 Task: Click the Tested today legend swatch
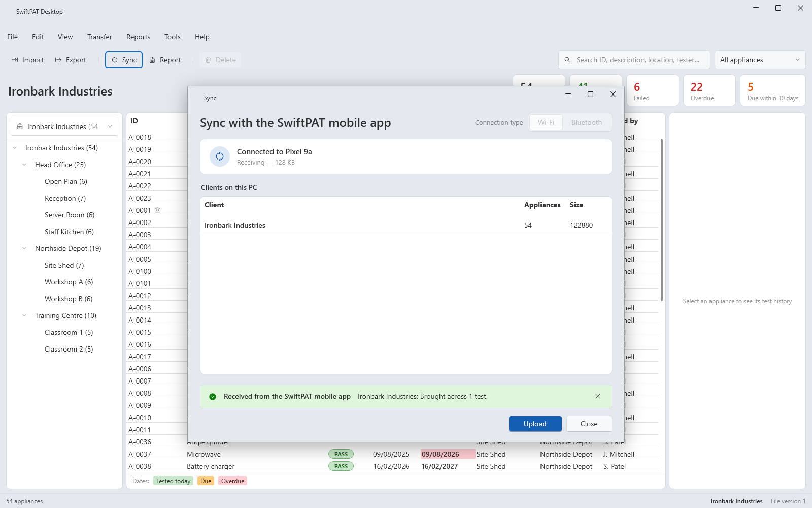(x=173, y=481)
